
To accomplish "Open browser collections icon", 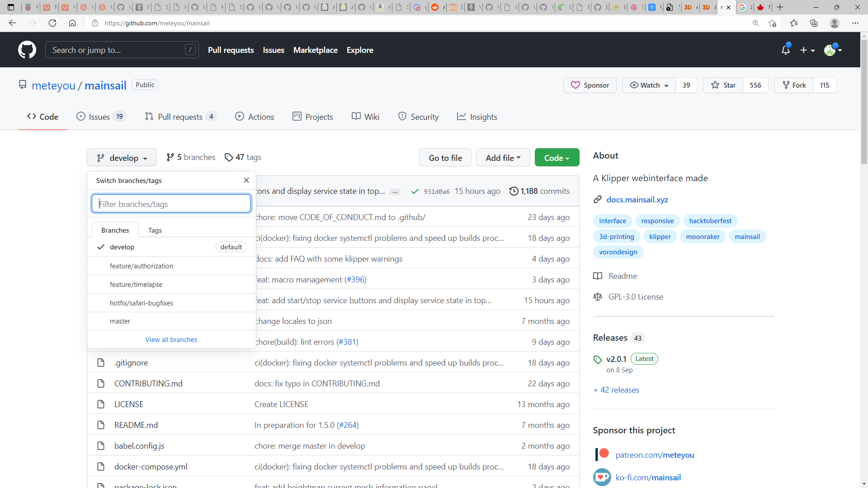I will [814, 23].
